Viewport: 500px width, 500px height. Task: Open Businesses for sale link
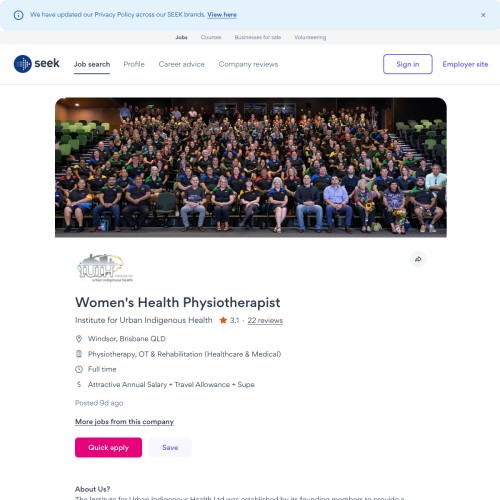(x=258, y=37)
